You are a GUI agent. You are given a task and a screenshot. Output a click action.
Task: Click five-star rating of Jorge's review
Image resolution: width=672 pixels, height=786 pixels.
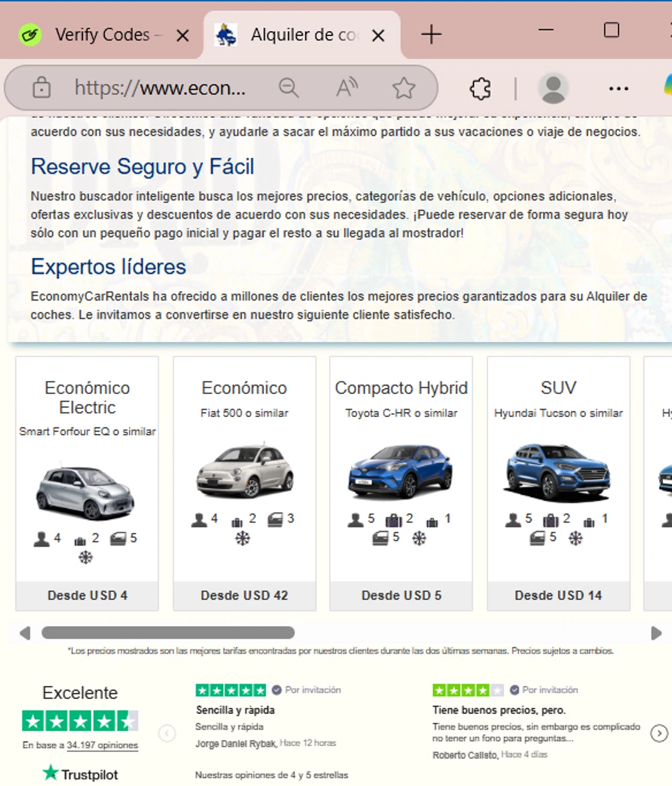pyautogui.click(x=231, y=690)
